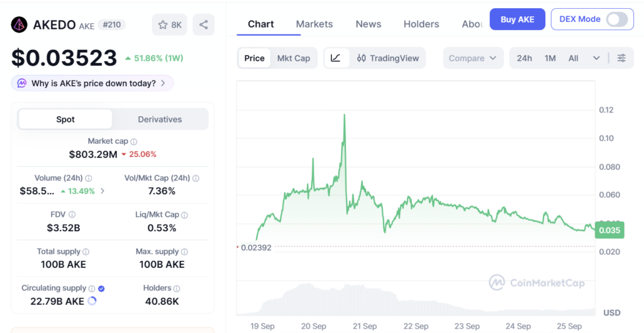Switch to the Chart tab
Viewport: 644px width, 333px height.
[x=261, y=25]
